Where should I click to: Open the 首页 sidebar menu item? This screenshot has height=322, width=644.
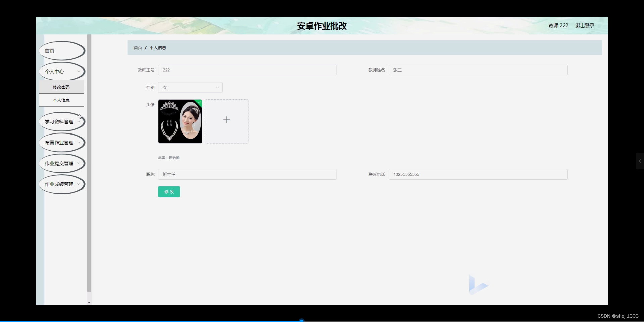(x=49, y=51)
